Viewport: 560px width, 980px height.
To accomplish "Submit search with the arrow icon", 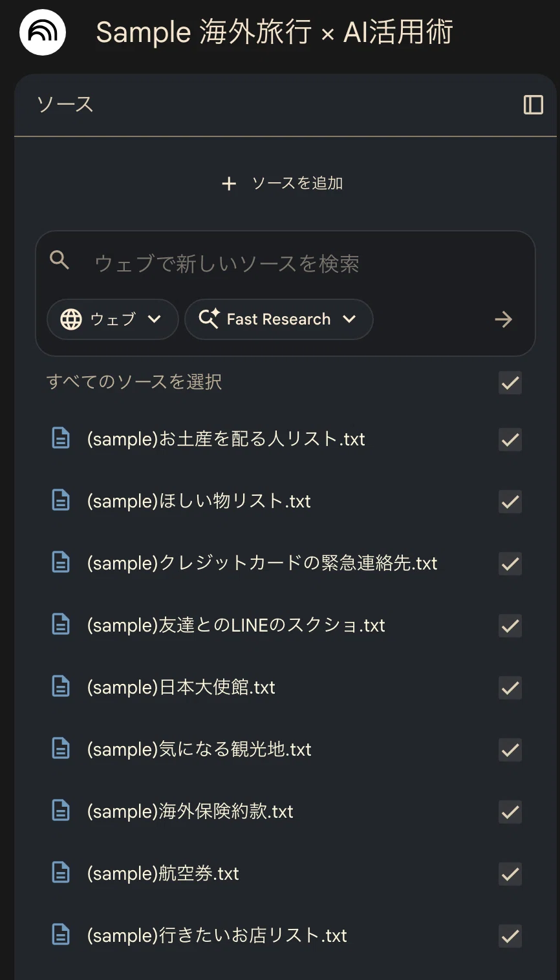I will point(503,319).
